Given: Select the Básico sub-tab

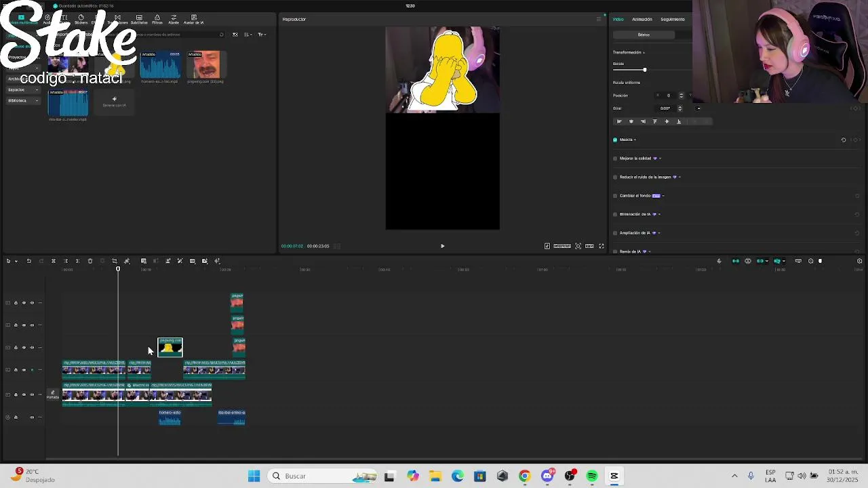Looking at the screenshot, I should point(644,35).
